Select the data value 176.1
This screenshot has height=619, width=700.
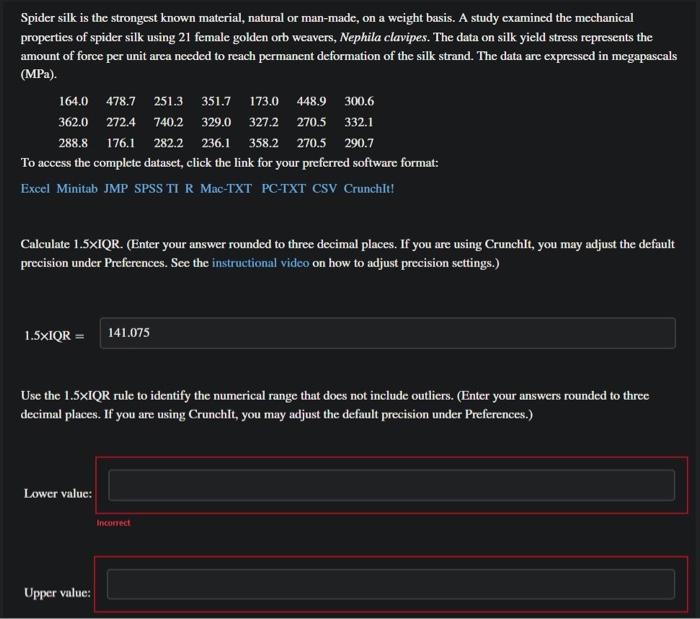[121, 143]
